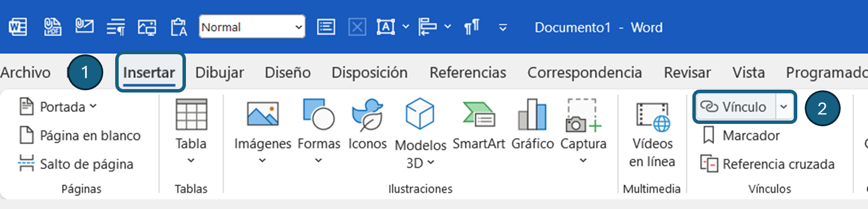Viewport: 868px width, 209px height.
Task: Insert a SmartArt graphic
Action: point(479,124)
